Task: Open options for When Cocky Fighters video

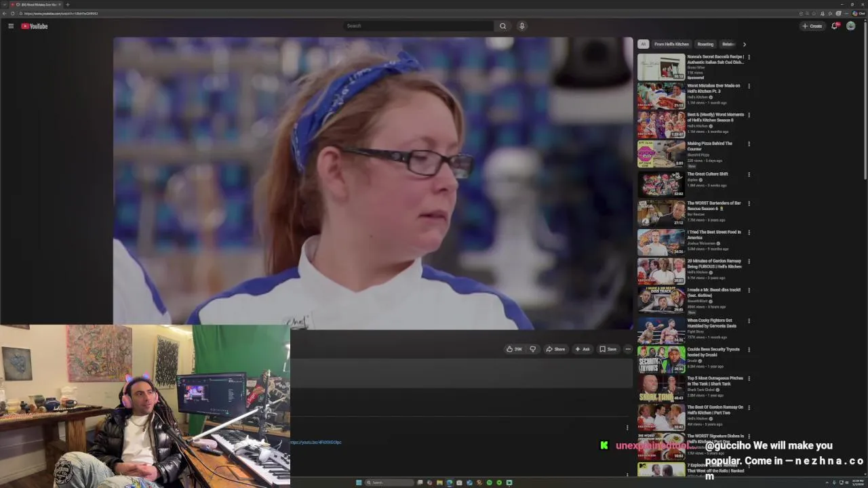Action: pyautogui.click(x=749, y=321)
